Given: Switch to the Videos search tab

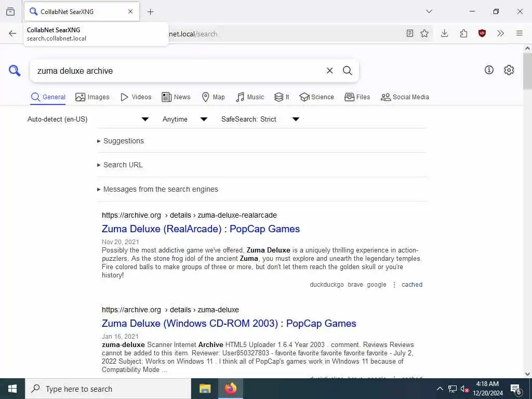Looking at the screenshot, I should 136,97.
